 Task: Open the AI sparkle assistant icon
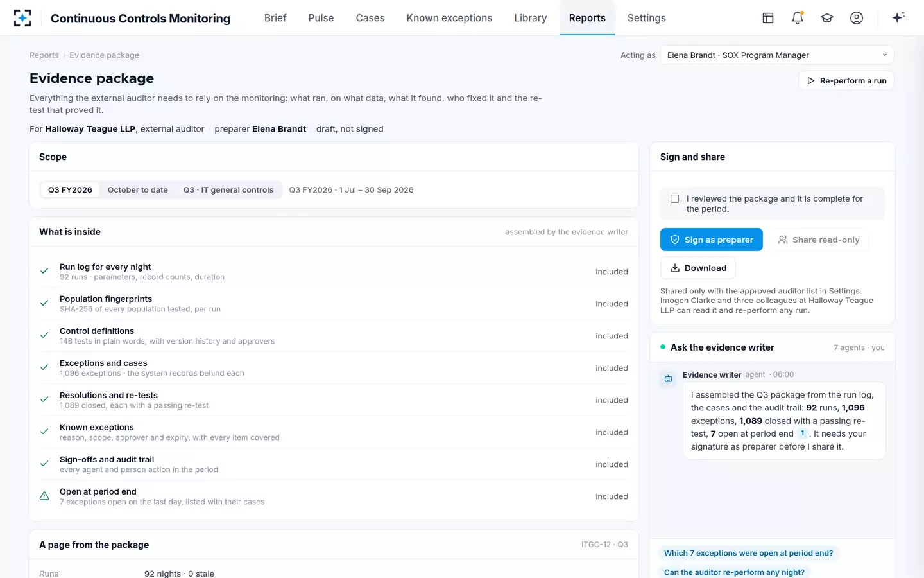tap(898, 17)
